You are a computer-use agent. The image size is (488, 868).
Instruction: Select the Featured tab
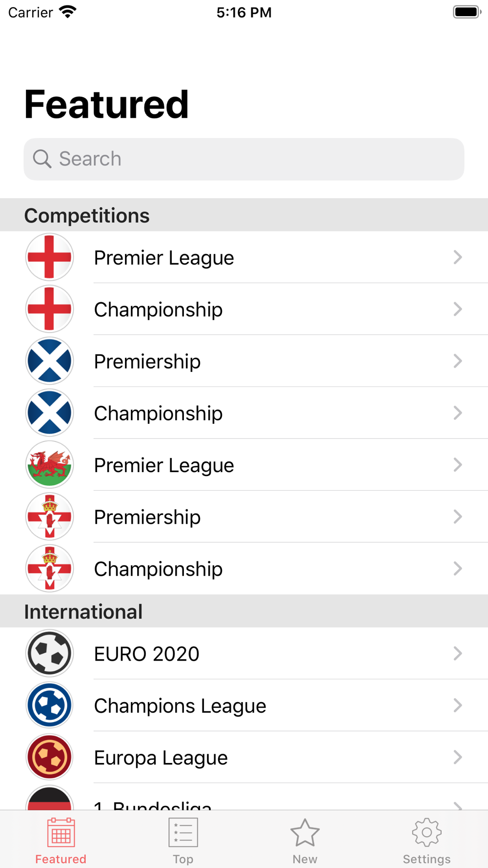tap(61, 841)
